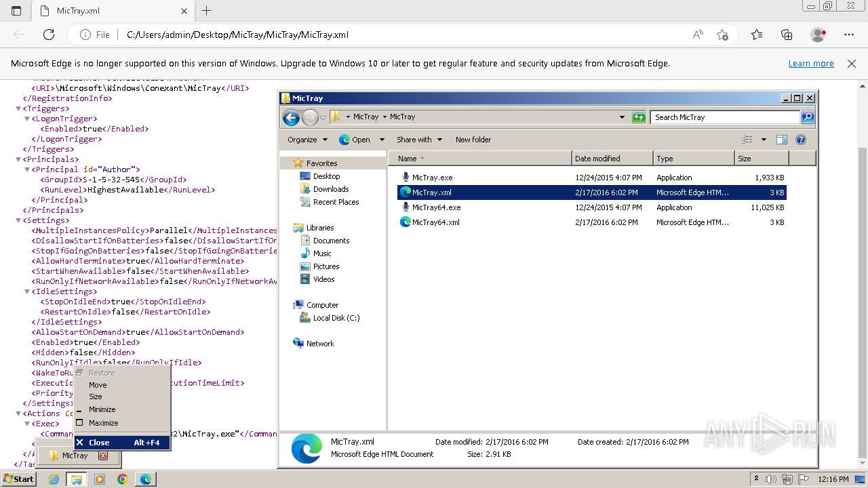The image size is (868, 488).
Task: Open the Windows Start menu
Action: pos(18,479)
